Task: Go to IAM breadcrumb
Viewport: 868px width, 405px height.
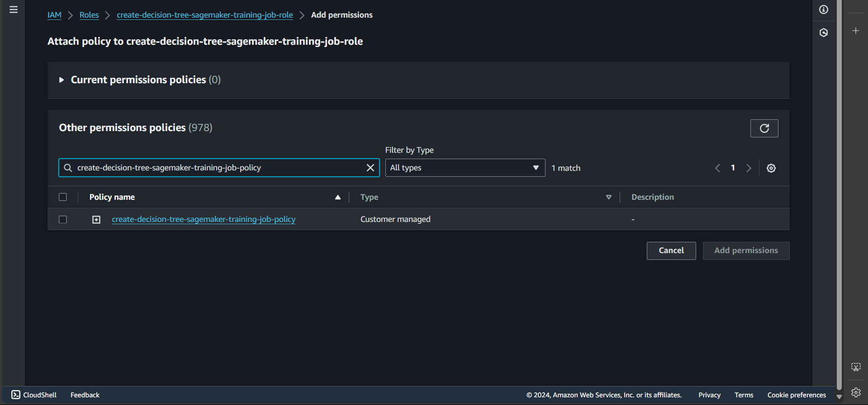Action: tap(54, 15)
